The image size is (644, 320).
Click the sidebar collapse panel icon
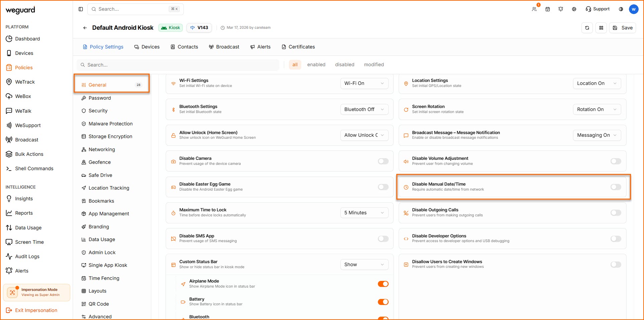[x=81, y=9]
